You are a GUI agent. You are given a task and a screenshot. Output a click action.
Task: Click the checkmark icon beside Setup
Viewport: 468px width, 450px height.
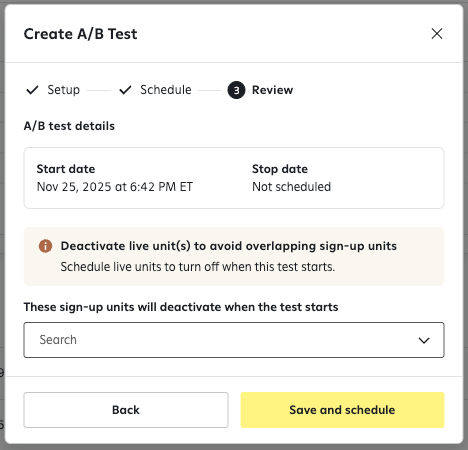32,90
